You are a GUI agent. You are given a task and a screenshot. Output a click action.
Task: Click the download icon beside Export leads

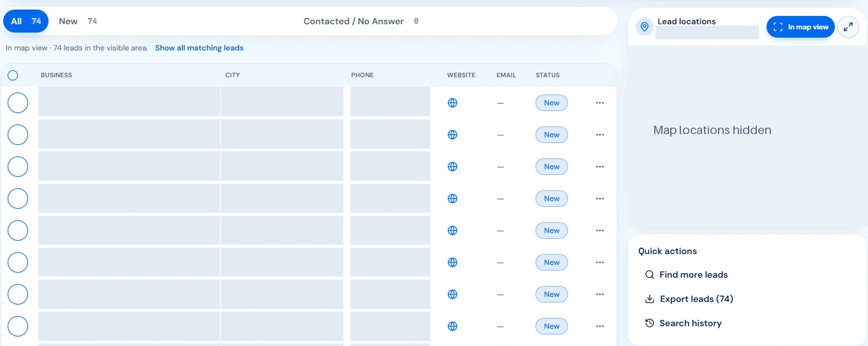(x=650, y=299)
